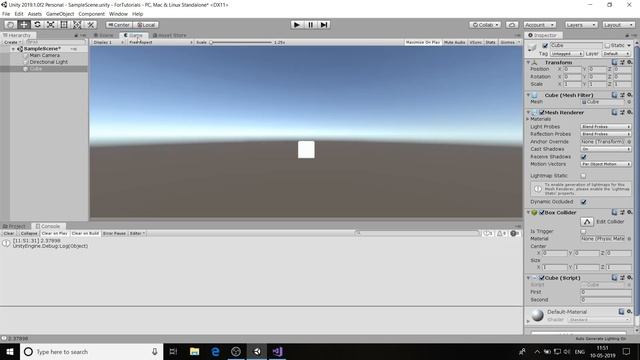
Task: Open the Light Probes dropdown
Action: (606, 127)
